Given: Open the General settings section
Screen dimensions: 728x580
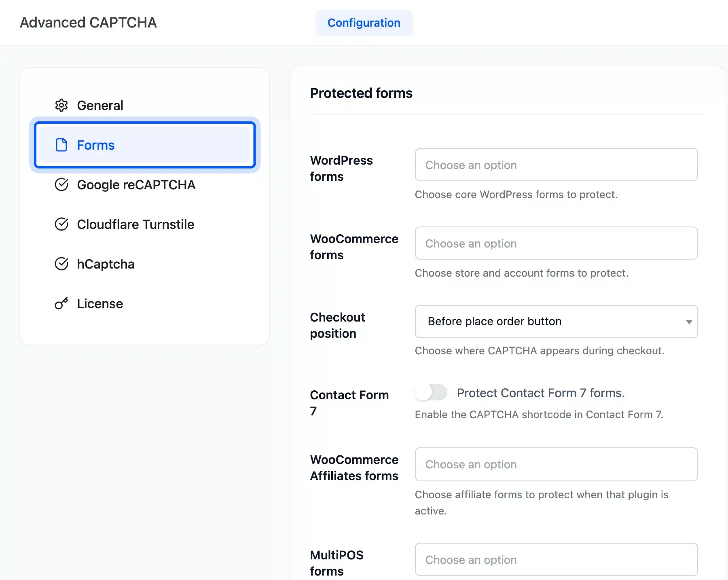Looking at the screenshot, I should tap(145, 105).
